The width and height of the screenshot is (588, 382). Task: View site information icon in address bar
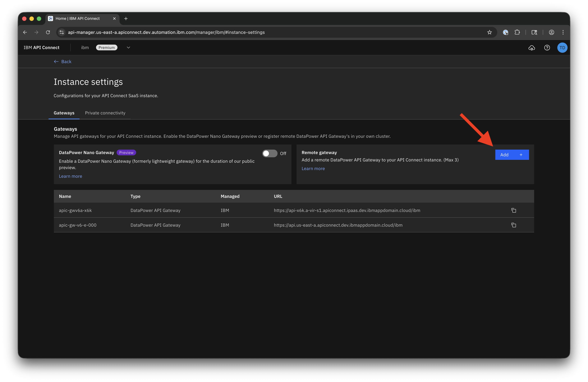(62, 32)
